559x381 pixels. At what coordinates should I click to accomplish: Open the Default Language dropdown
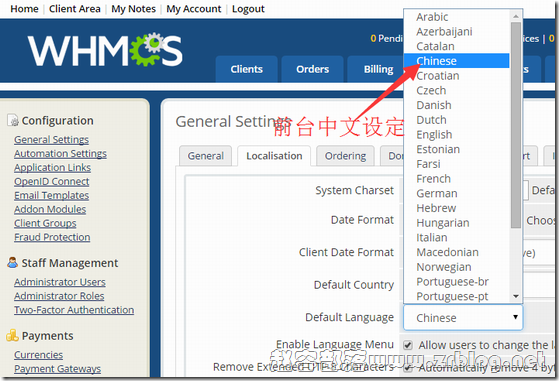click(463, 317)
